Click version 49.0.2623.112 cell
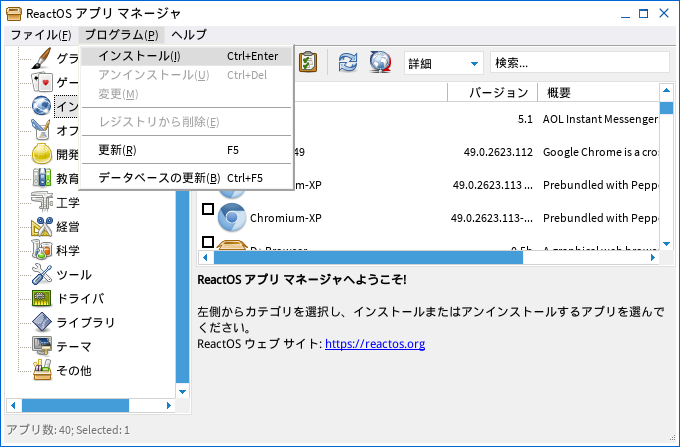Image resolution: width=680 pixels, height=447 pixels. click(x=498, y=152)
